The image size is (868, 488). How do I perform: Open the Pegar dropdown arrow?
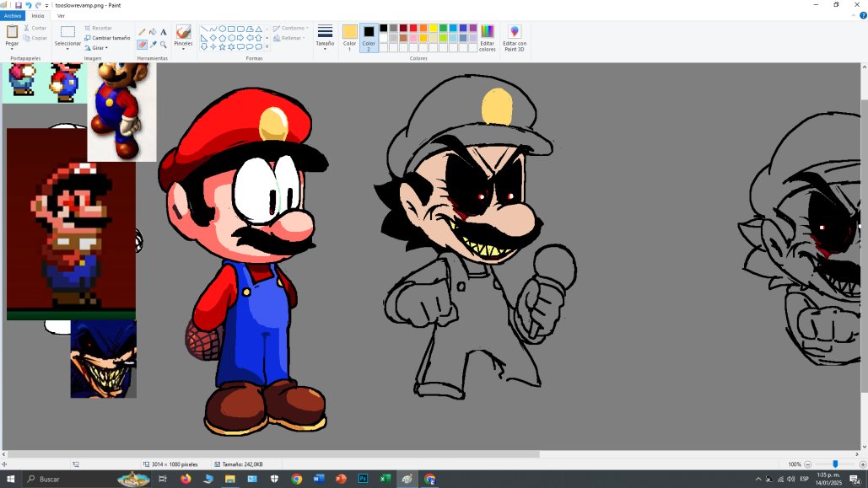12,49
